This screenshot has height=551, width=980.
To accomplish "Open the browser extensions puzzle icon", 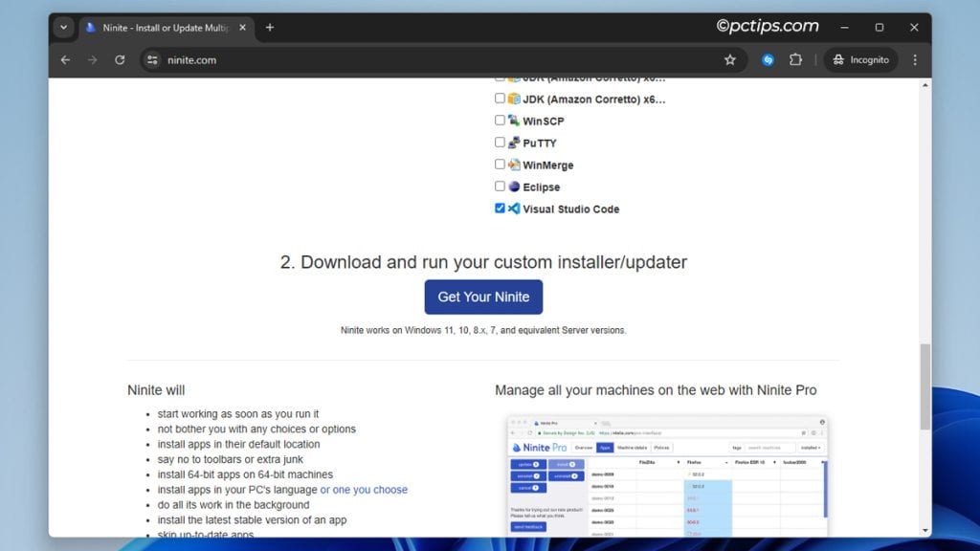I will [795, 58].
